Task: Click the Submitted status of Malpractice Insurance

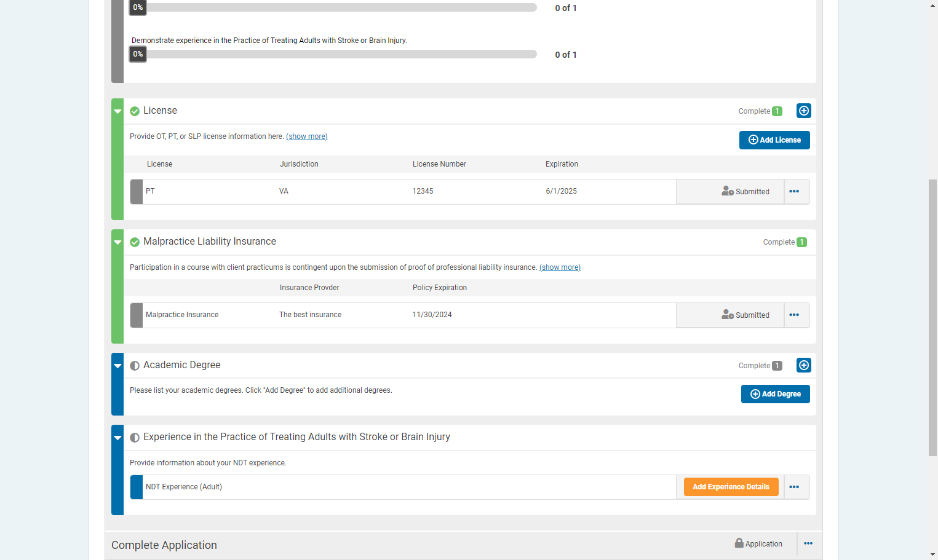Action: 745,315
